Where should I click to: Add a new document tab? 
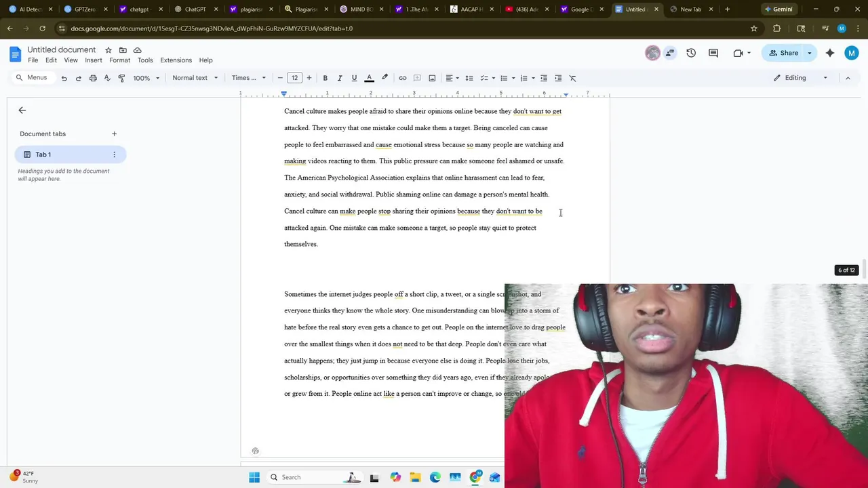click(114, 134)
